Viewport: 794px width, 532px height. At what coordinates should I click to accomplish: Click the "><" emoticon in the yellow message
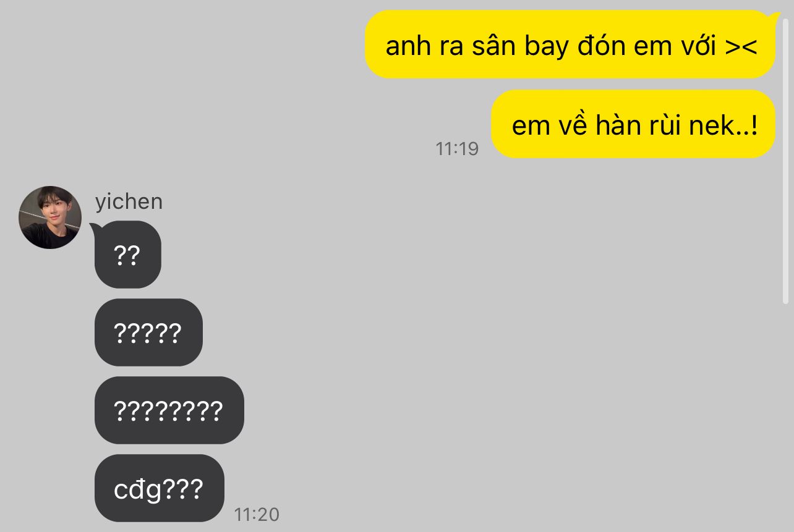(741, 47)
